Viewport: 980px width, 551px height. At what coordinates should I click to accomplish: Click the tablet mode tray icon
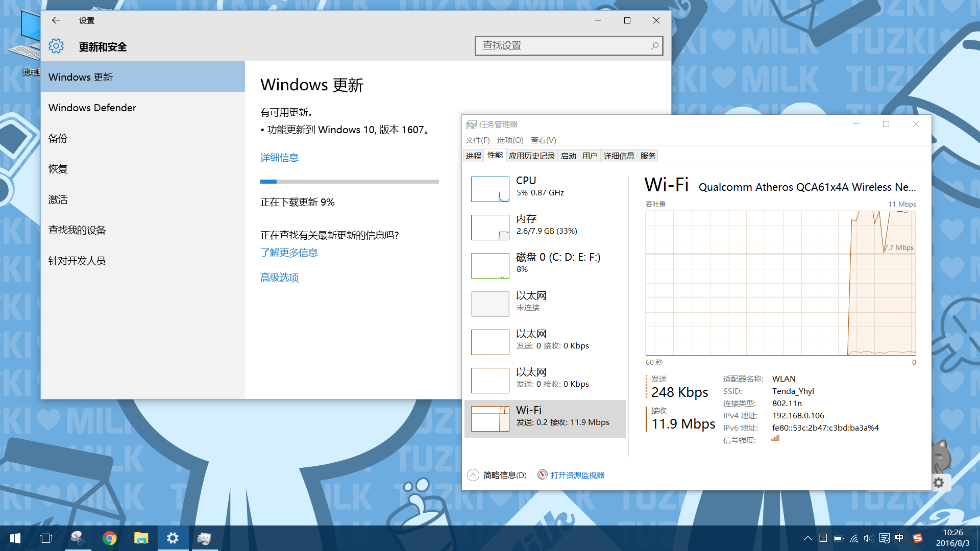823,538
